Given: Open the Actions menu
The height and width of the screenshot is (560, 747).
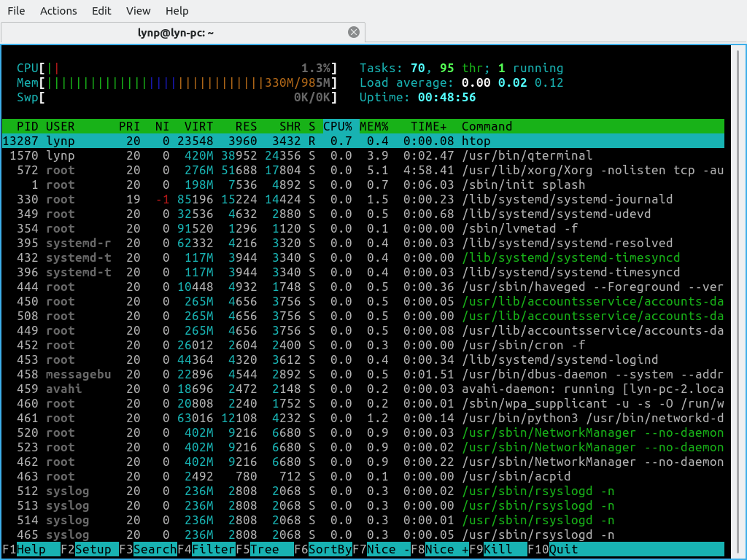Looking at the screenshot, I should pyautogui.click(x=58, y=11).
